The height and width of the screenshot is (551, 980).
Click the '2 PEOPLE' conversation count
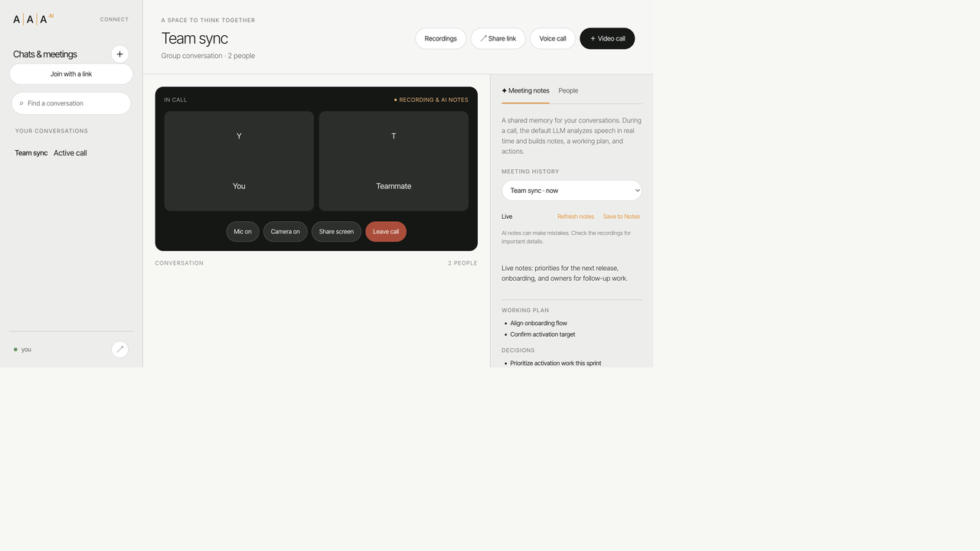(x=462, y=263)
